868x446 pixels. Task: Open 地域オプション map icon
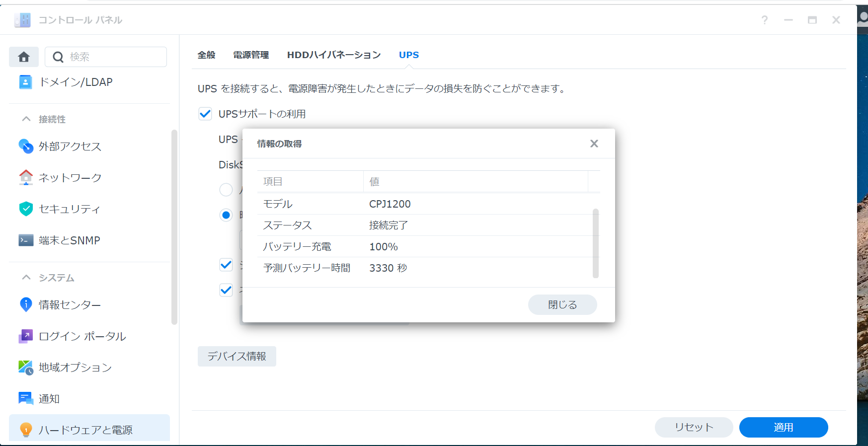pyautogui.click(x=26, y=368)
